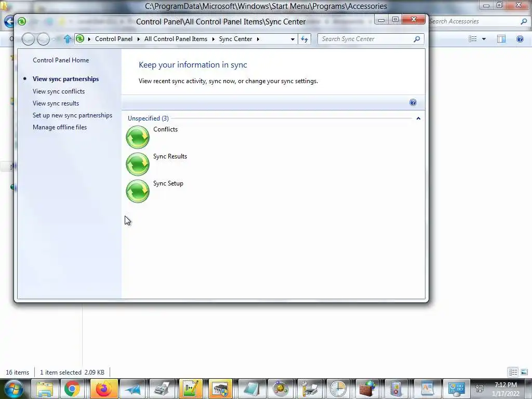Open the fax and scan taskbar icon

click(x=162, y=389)
